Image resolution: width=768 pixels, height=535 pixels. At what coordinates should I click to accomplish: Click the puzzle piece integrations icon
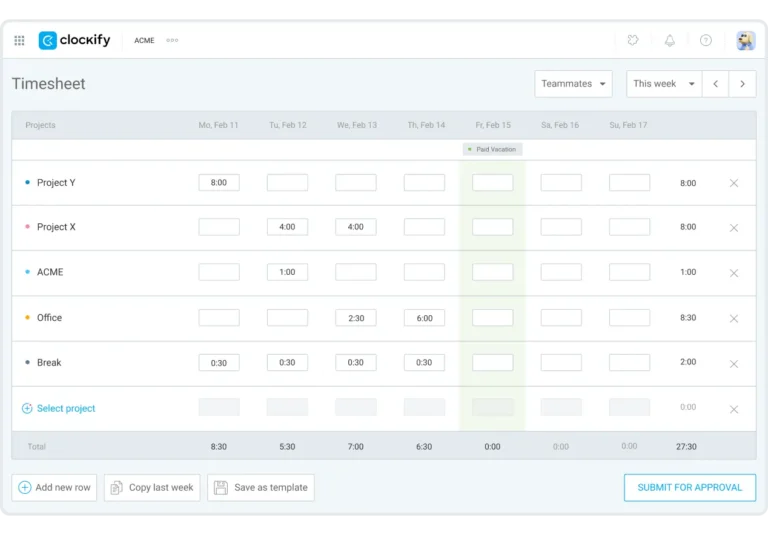click(633, 40)
